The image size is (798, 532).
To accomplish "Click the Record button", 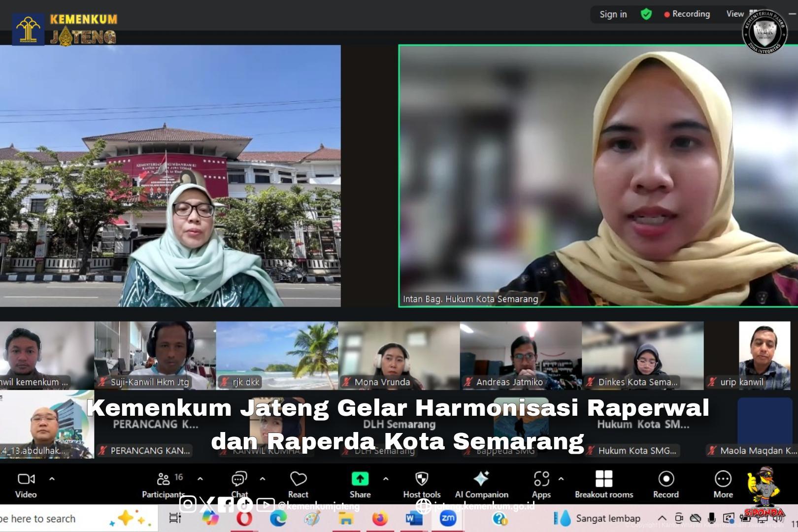I will tap(665, 485).
